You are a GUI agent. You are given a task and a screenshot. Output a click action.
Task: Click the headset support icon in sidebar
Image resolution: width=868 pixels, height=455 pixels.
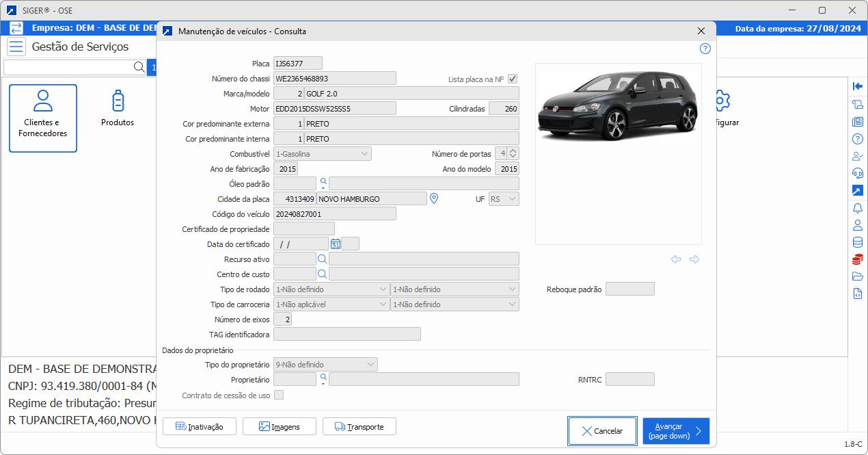tap(858, 173)
